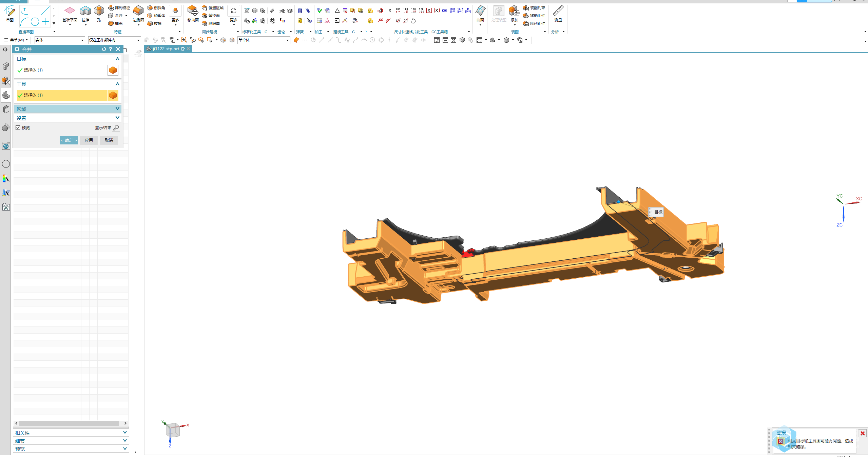The height and width of the screenshot is (457, 868).
Task: Click the 孔 hole tool
Action: coord(99,14)
